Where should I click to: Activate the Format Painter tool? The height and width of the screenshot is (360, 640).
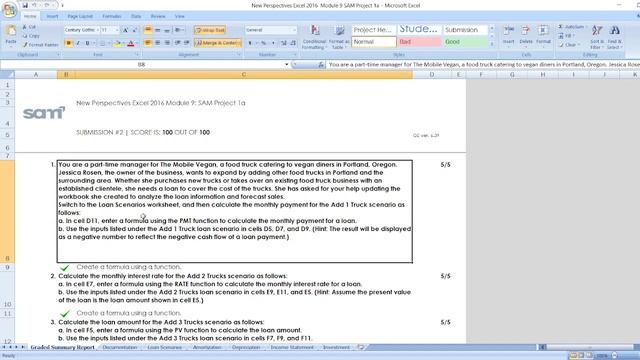coord(40,45)
